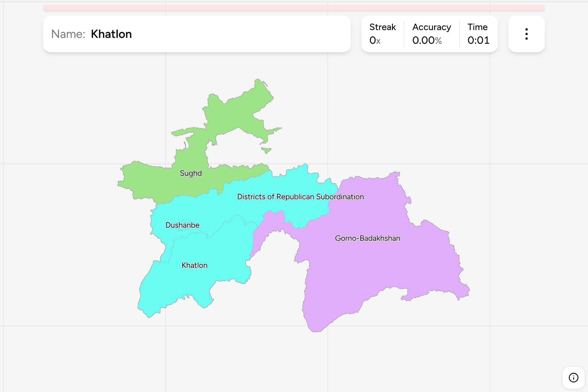
Task: Click the Khatlon name prompt text
Action: [111, 34]
